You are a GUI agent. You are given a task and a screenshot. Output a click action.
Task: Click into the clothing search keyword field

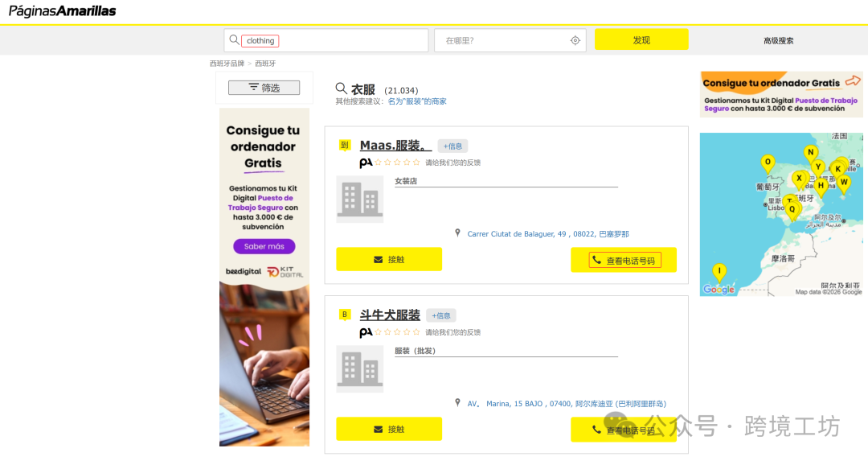[x=326, y=40]
